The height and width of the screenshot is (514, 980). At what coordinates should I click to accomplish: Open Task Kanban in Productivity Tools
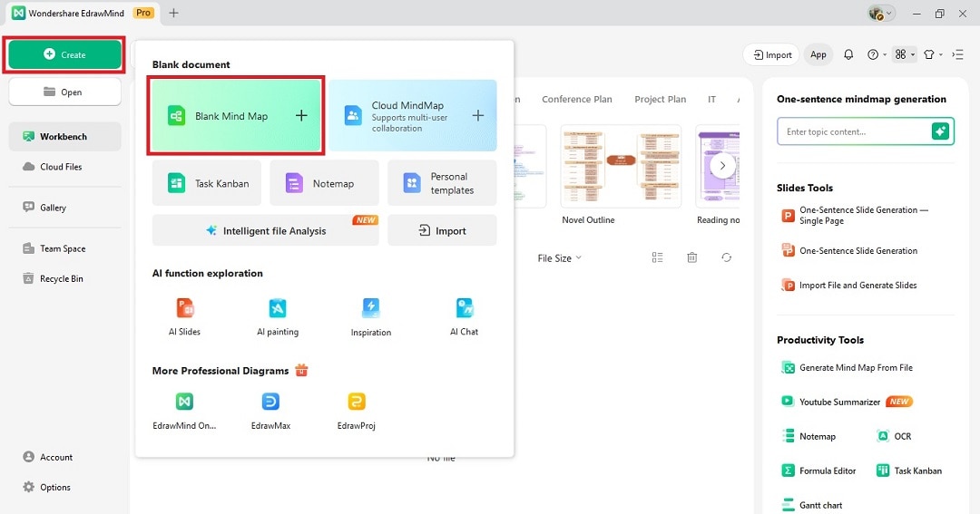pyautogui.click(x=908, y=470)
